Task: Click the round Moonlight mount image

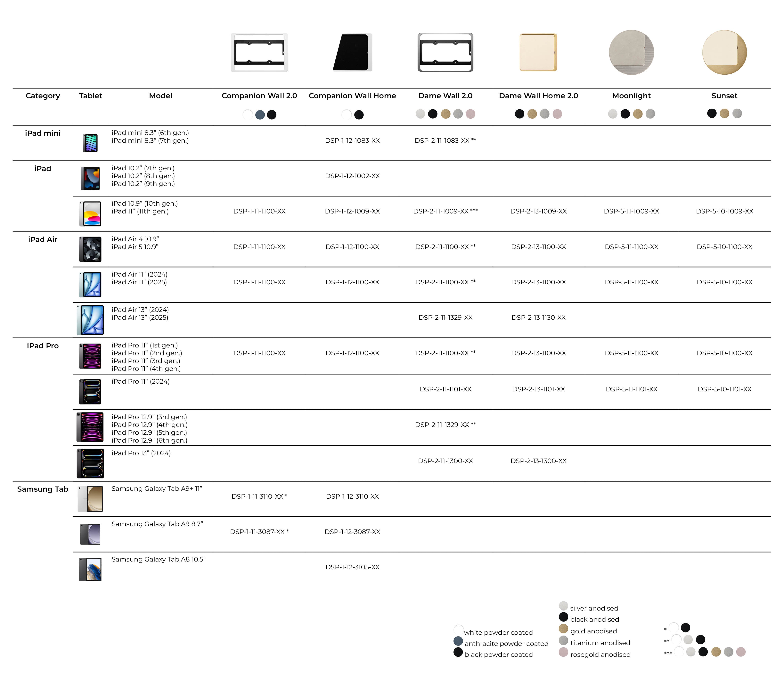Action: coord(631,52)
